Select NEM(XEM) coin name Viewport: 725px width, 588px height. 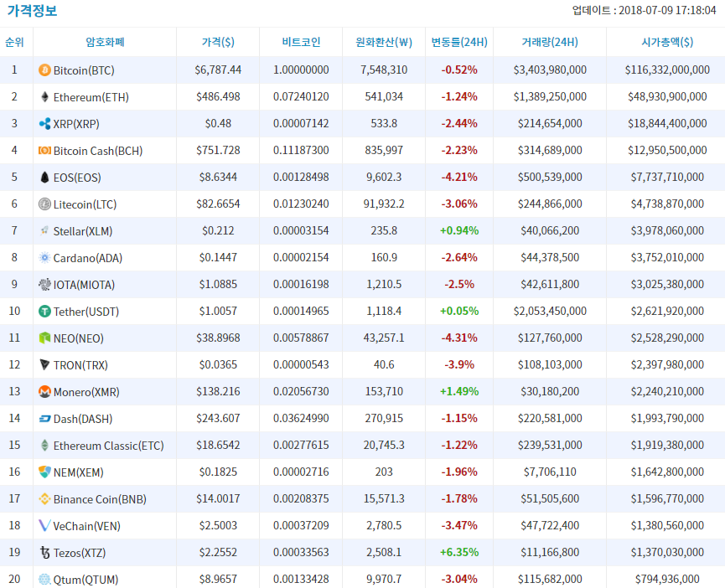[79, 472]
